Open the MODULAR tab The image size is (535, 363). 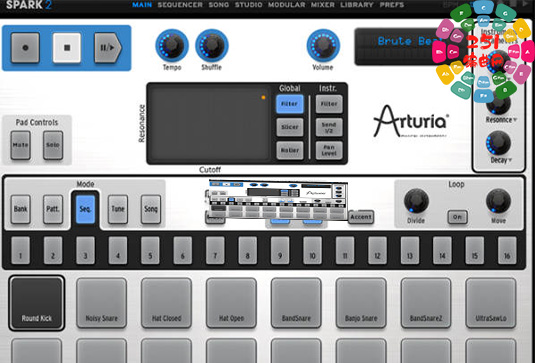tap(287, 5)
